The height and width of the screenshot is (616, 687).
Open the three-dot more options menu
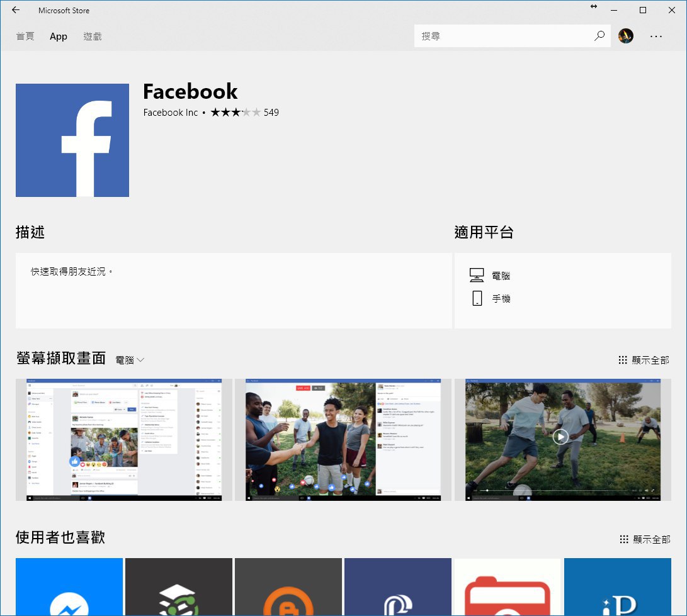[x=656, y=36]
